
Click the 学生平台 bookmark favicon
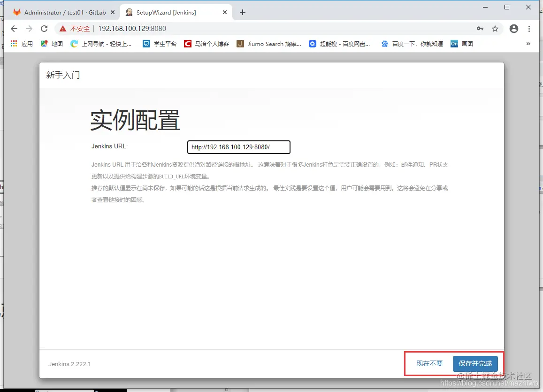[146, 43]
